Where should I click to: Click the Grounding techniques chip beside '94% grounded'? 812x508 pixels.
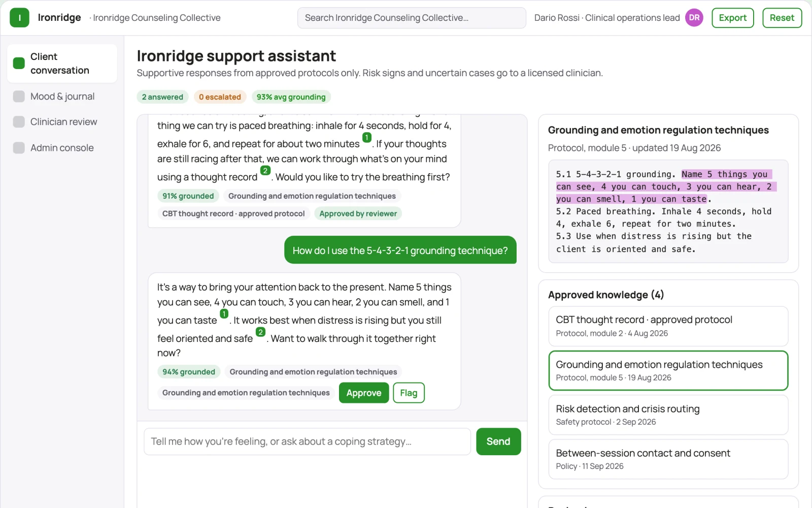tap(313, 372)
